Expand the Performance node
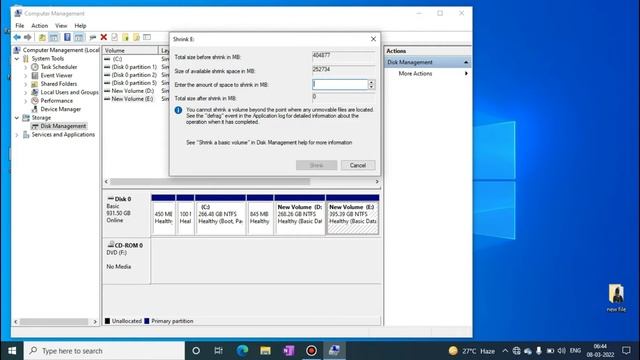 point(26,101)
